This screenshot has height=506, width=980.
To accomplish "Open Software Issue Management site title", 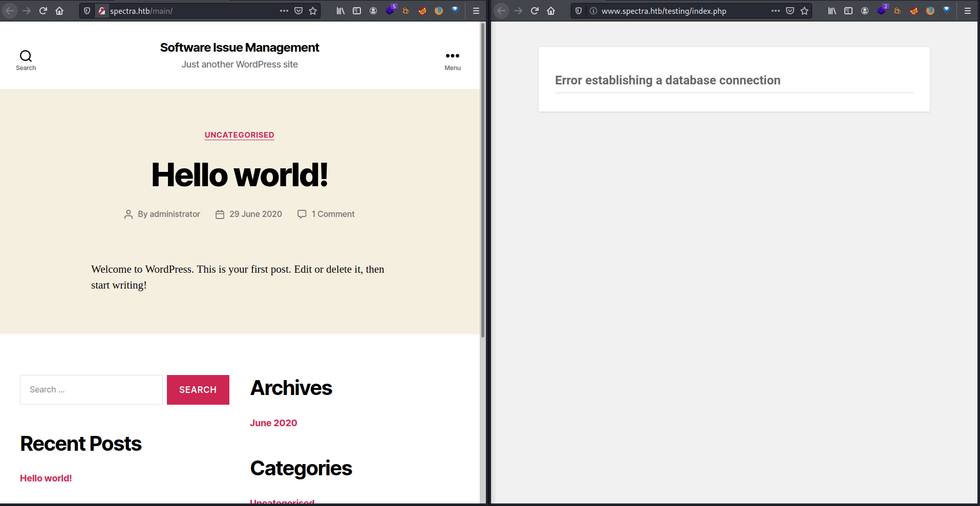I will tap(240, 48).
